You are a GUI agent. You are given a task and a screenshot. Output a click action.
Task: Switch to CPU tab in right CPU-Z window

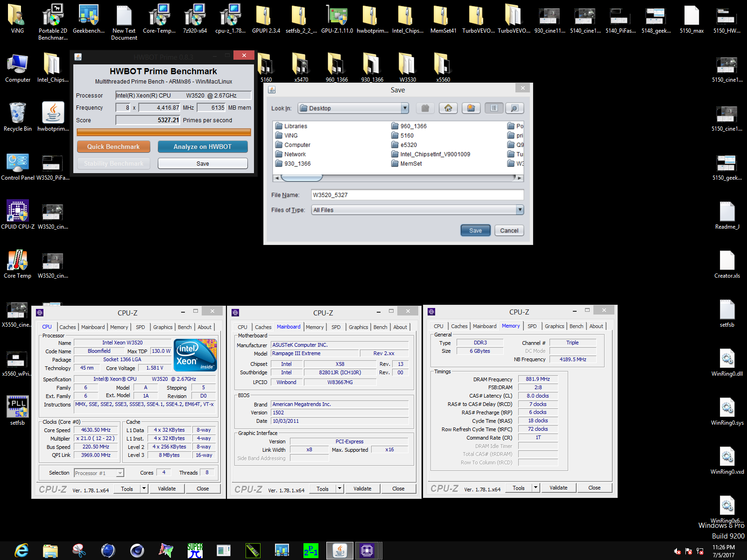pos(438,326)
